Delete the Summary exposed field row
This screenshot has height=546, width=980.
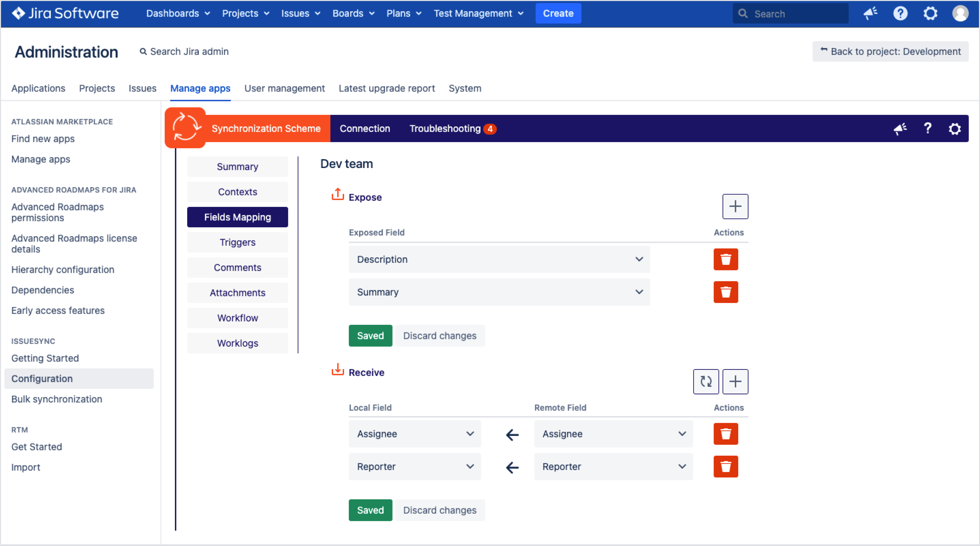[x=726, y=292]
